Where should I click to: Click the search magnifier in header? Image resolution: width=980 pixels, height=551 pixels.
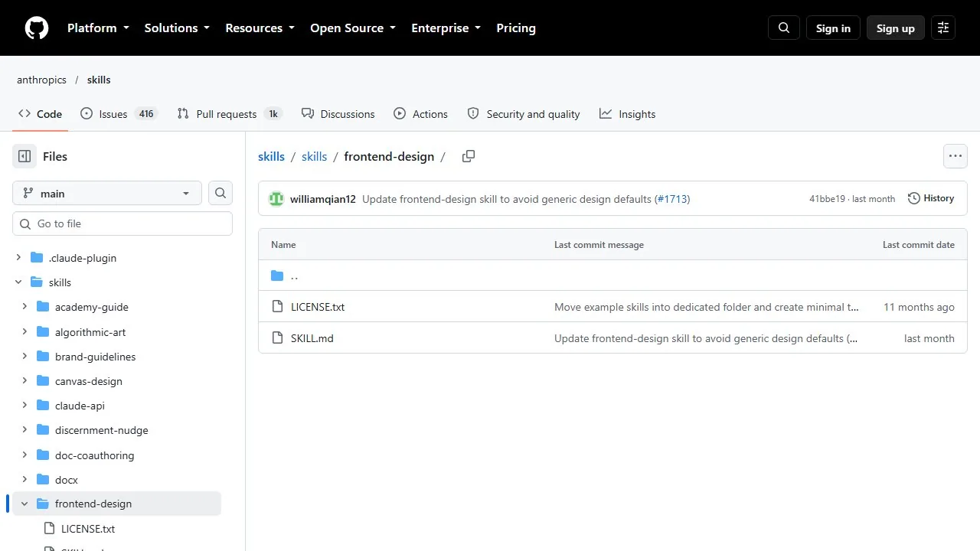click(784, 28)
